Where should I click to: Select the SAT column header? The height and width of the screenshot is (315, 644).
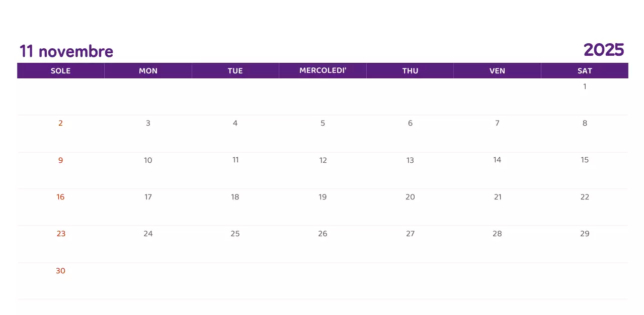(x=585, y=71)
